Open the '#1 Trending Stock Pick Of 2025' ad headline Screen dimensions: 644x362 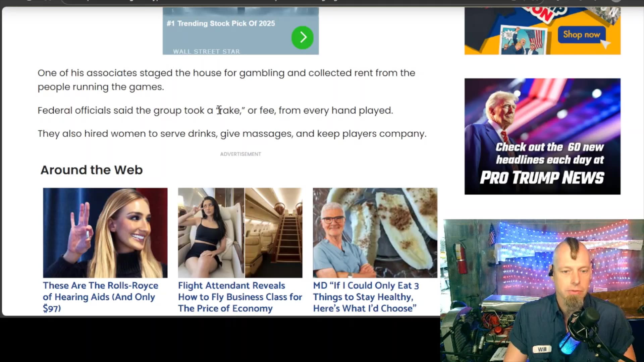pyautogui.click(x=221, y=23)
